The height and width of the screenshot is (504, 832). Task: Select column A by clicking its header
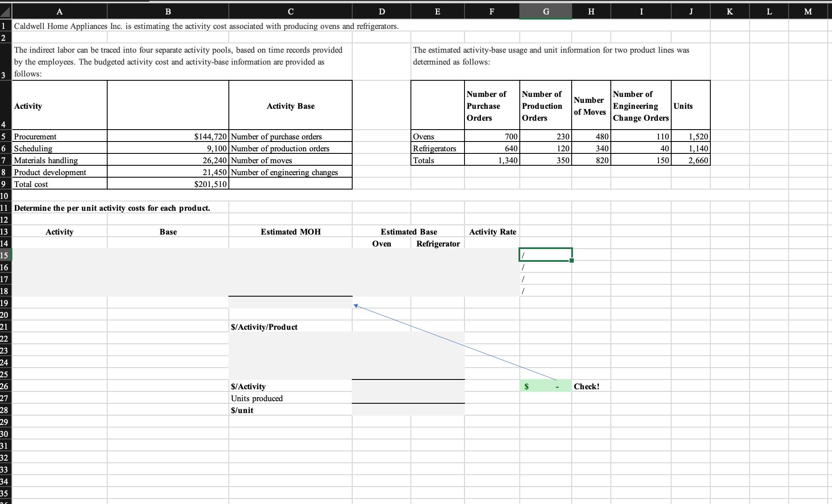point(59,11)
